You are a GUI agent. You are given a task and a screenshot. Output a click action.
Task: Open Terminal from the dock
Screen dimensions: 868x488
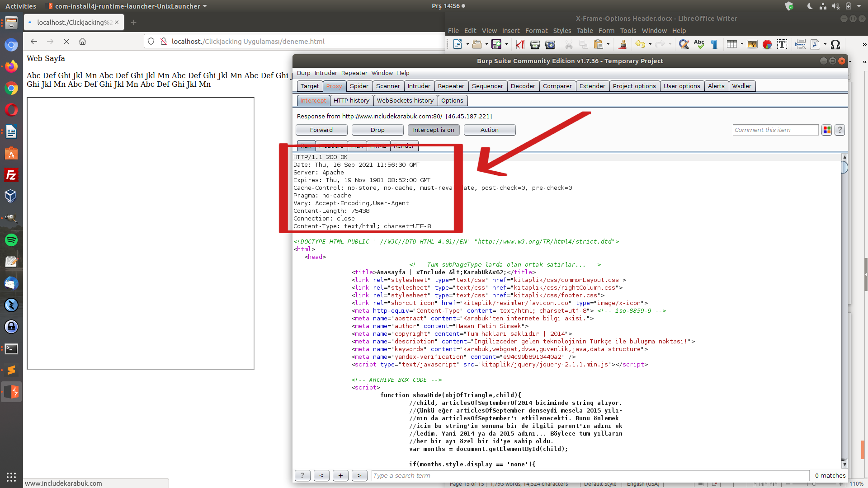pos(11,348)
